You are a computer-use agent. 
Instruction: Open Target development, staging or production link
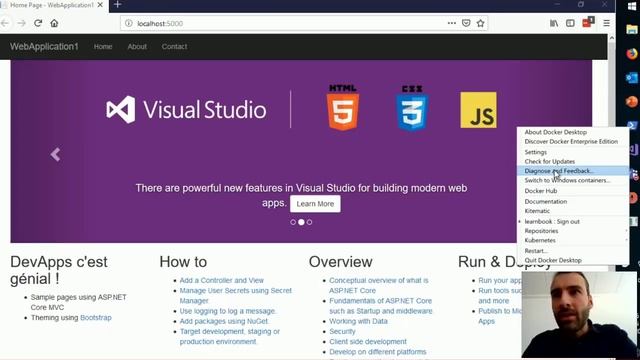click(230, 336)
